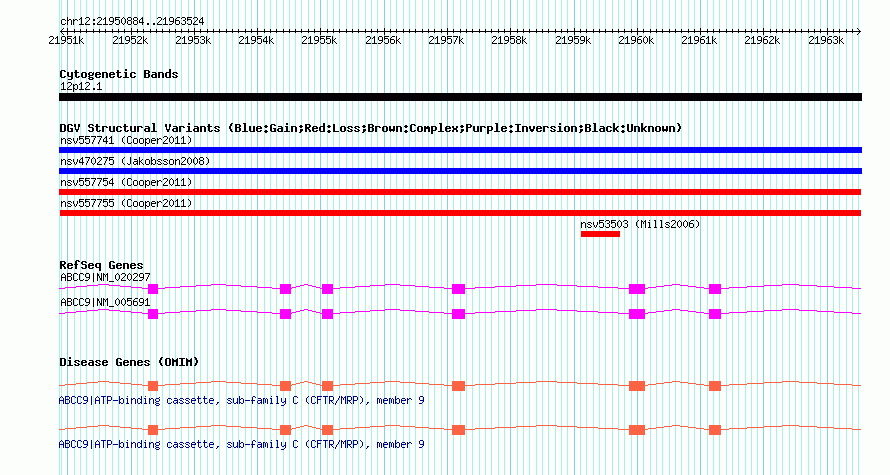Click the 21951k ruler tick label
Screen dimensions: 890x475
pos(66,40)
